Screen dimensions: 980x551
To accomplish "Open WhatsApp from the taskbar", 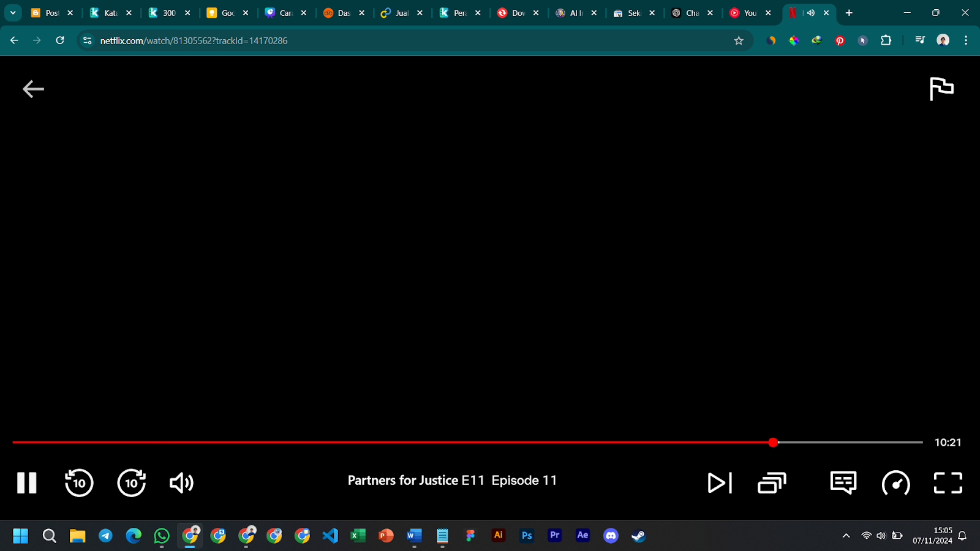I will pyautogui.click(x=162, y=536).
